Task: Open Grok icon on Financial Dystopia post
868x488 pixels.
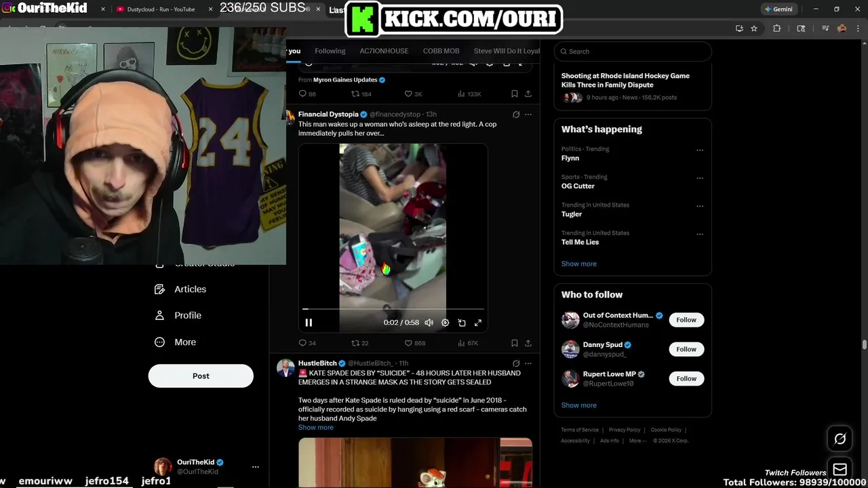Action: pos(516,115)
